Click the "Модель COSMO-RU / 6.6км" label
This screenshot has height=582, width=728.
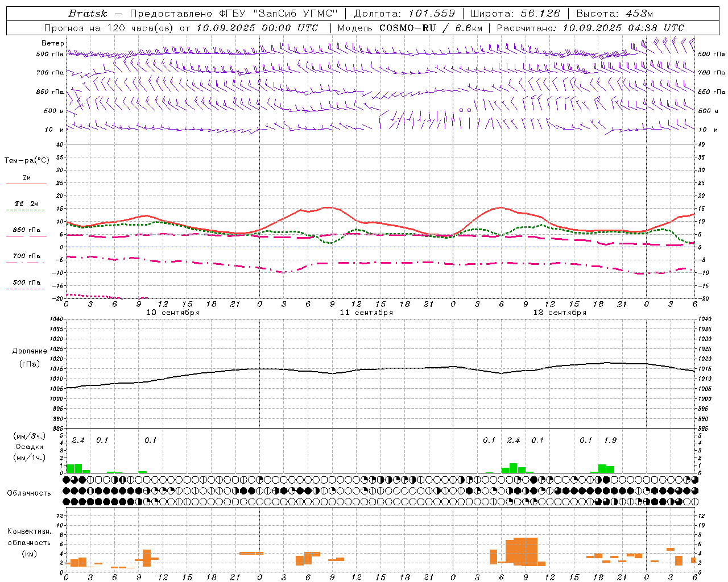tap(410, 28)
